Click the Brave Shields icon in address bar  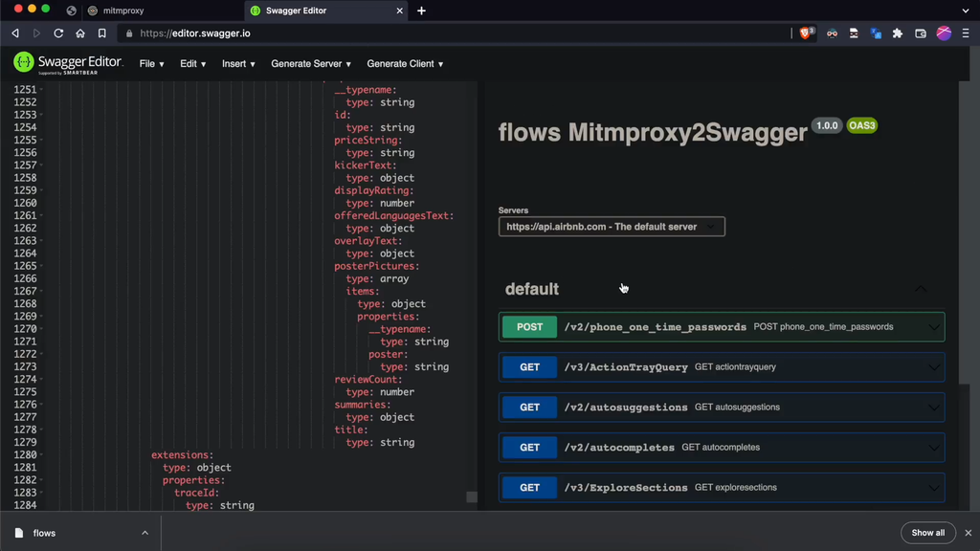[807, 33]
